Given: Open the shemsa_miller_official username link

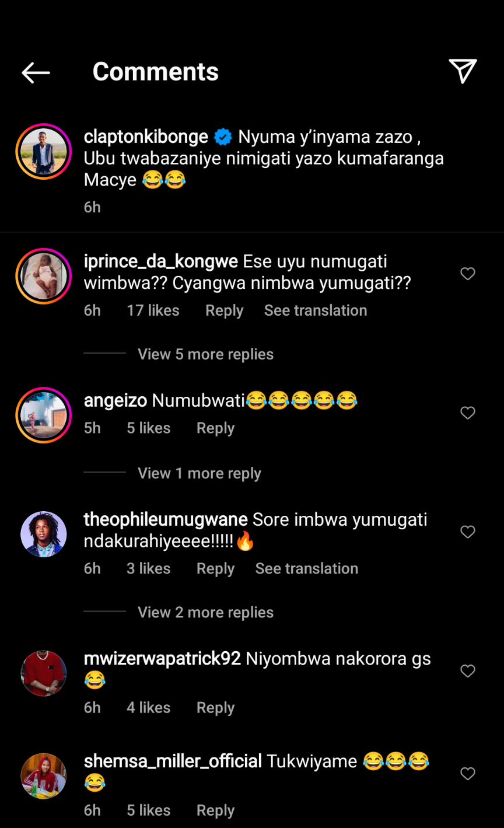Looking at the screenshot, I should coord(173,761).
